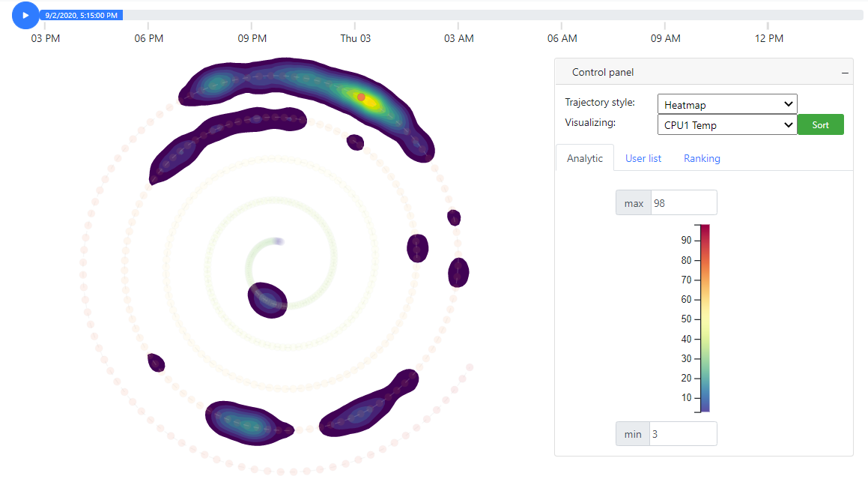Click the 06 AM timeline label

coord(562,37)
